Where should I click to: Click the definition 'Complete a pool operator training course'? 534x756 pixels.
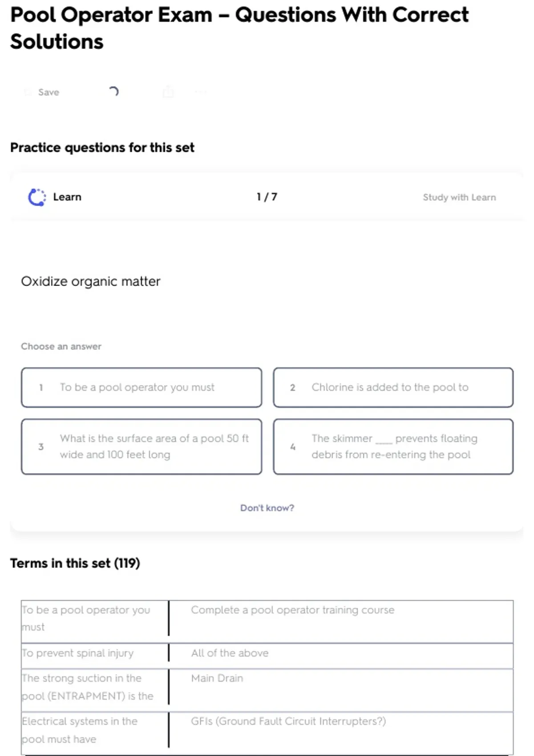click(292, 610)
